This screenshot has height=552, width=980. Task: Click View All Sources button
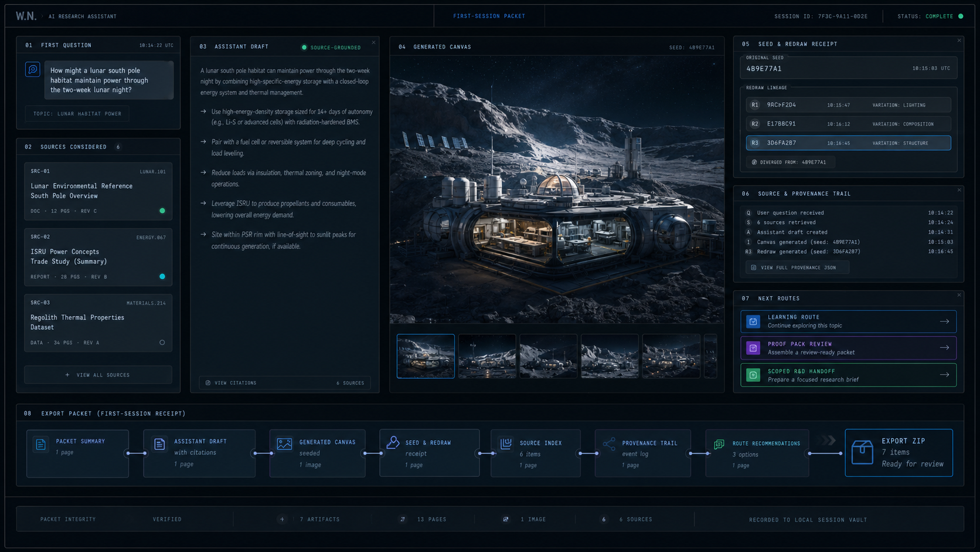coord(98,375)
